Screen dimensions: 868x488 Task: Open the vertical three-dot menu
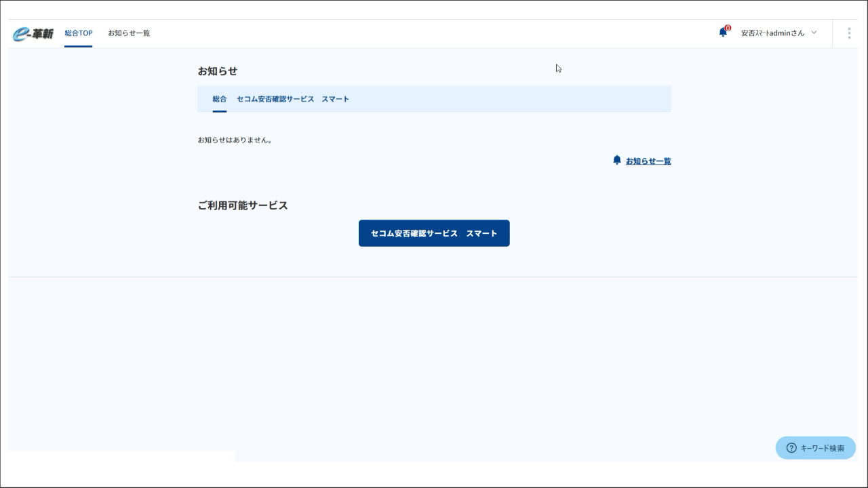[849, 33]
